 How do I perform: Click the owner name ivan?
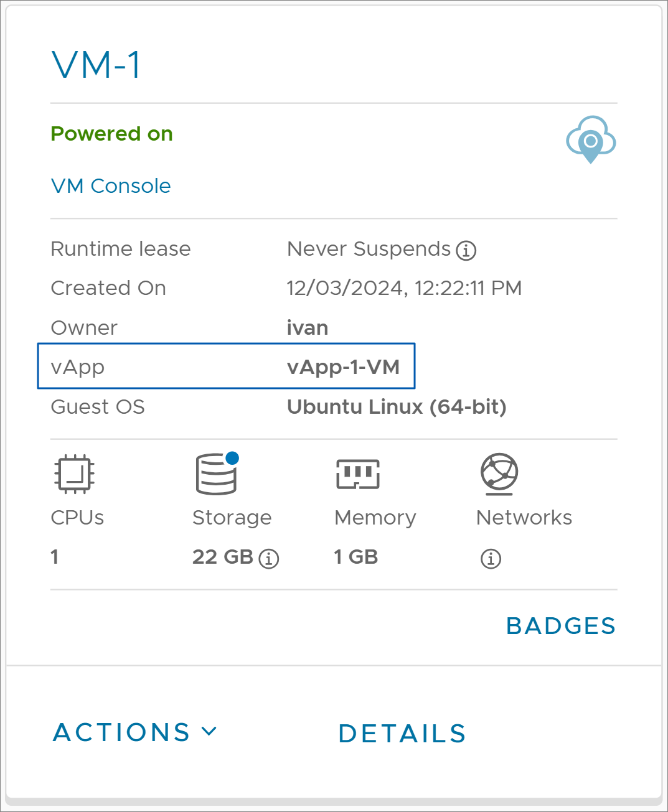[308, 328]
